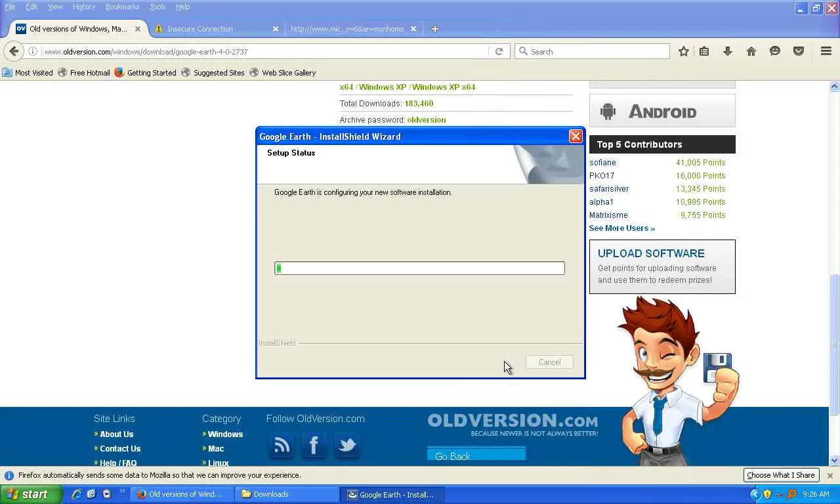
Task: Open a new tab with plus icon
Action: pos(435,29)
